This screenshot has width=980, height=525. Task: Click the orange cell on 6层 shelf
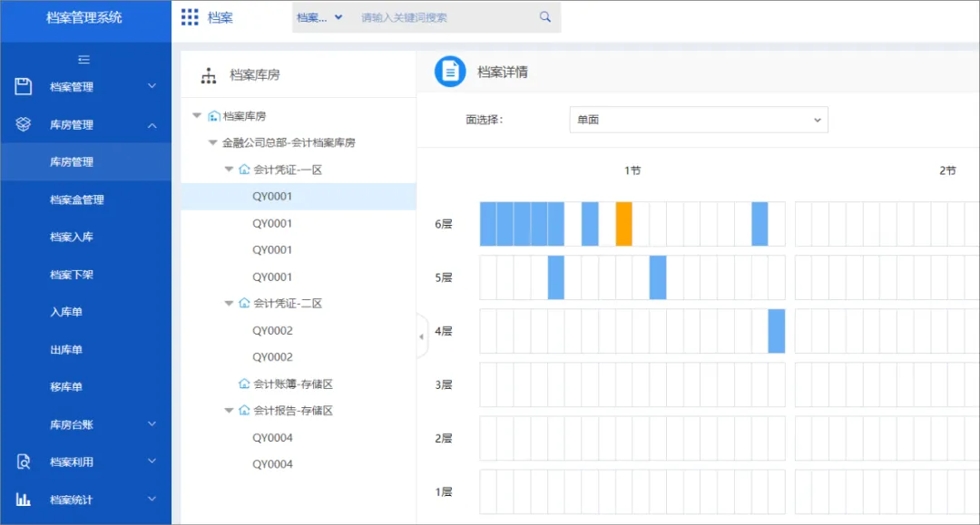click(623, 223)
